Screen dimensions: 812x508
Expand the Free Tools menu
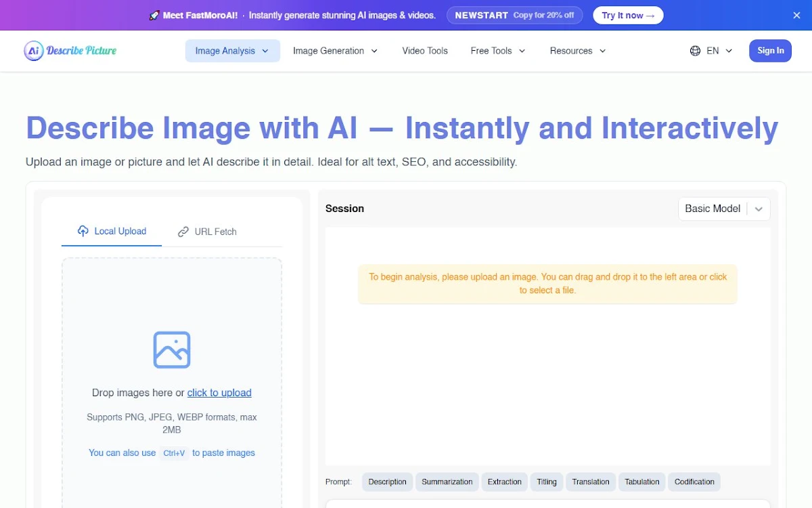point(498,51)
